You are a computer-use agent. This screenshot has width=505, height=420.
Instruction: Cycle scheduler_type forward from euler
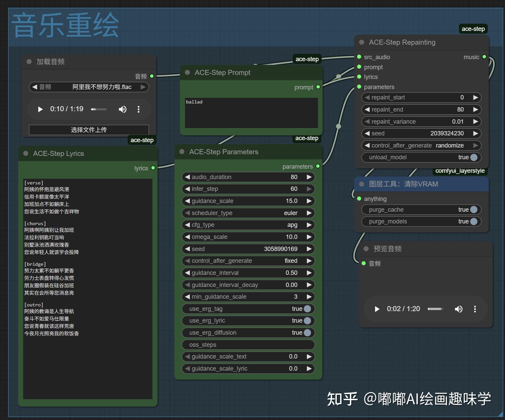click(309, 213)
